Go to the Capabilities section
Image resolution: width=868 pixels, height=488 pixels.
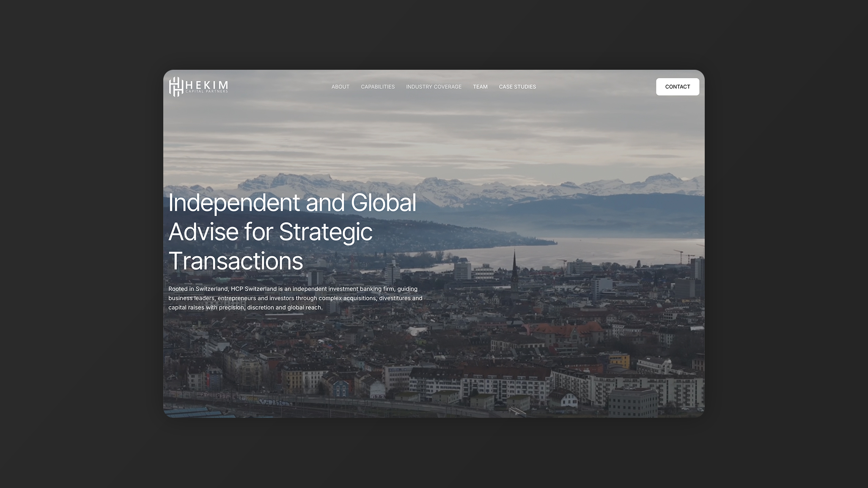click(377, 87)
